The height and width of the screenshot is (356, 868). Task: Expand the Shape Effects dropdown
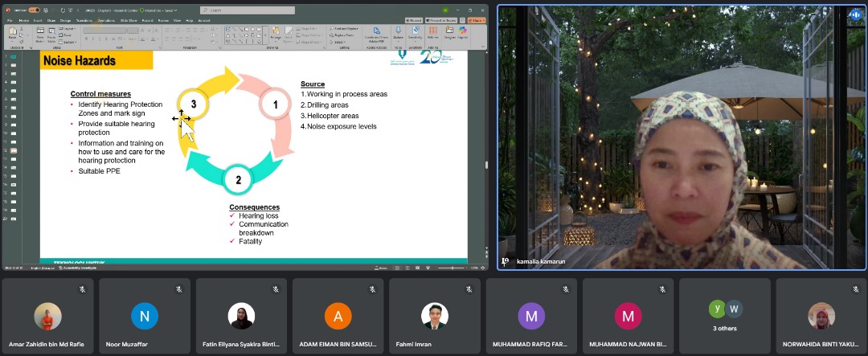(309, 42)
